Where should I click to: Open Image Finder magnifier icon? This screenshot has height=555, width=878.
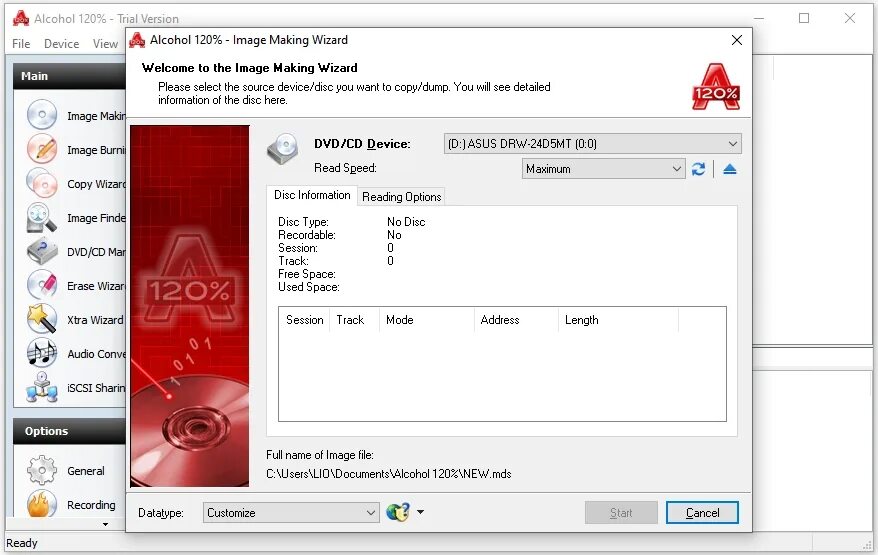42,217
